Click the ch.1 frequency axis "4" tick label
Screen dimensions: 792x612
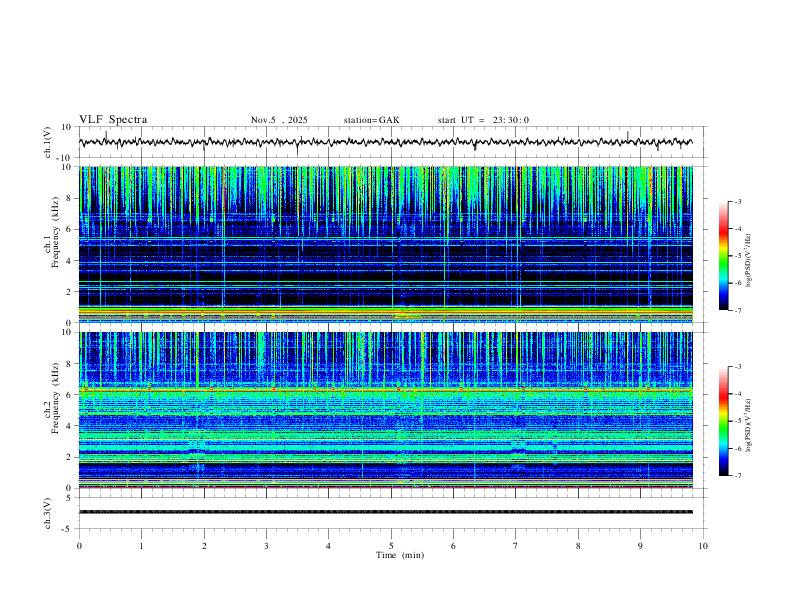point(69,260)
